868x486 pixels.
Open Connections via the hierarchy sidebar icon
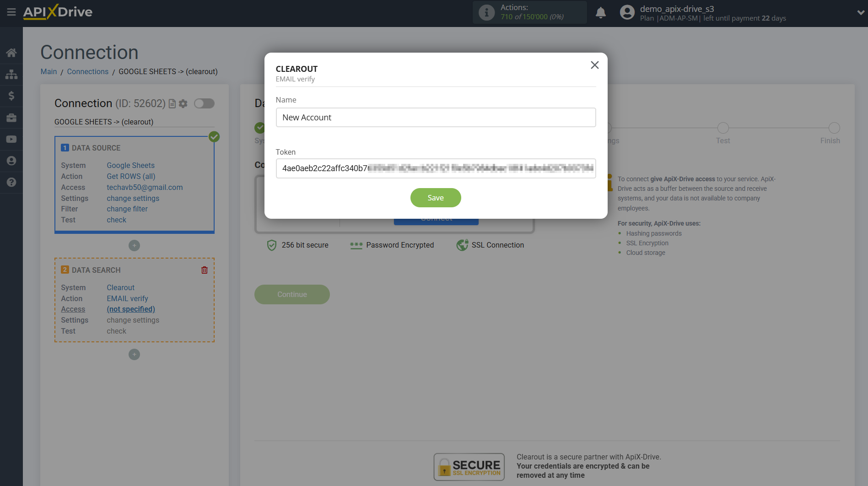click(x=11, y=74)
